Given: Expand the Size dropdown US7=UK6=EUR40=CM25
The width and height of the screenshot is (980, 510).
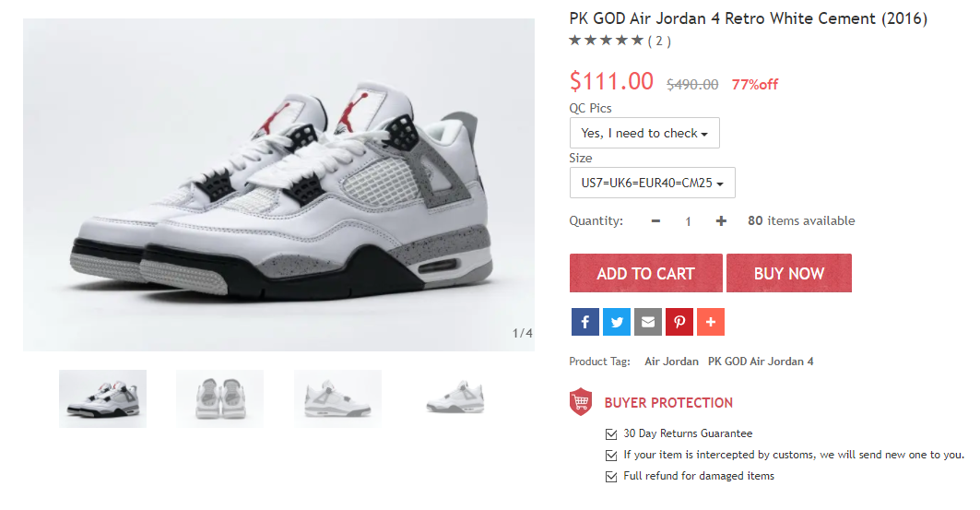Looking at the screenshot, I should coord(652,183).
